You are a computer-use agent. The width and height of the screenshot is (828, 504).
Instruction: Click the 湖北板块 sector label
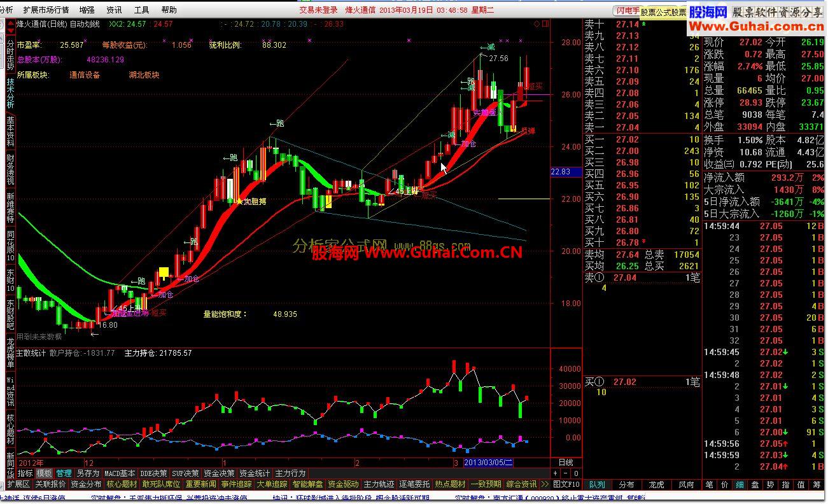(144, 74)
